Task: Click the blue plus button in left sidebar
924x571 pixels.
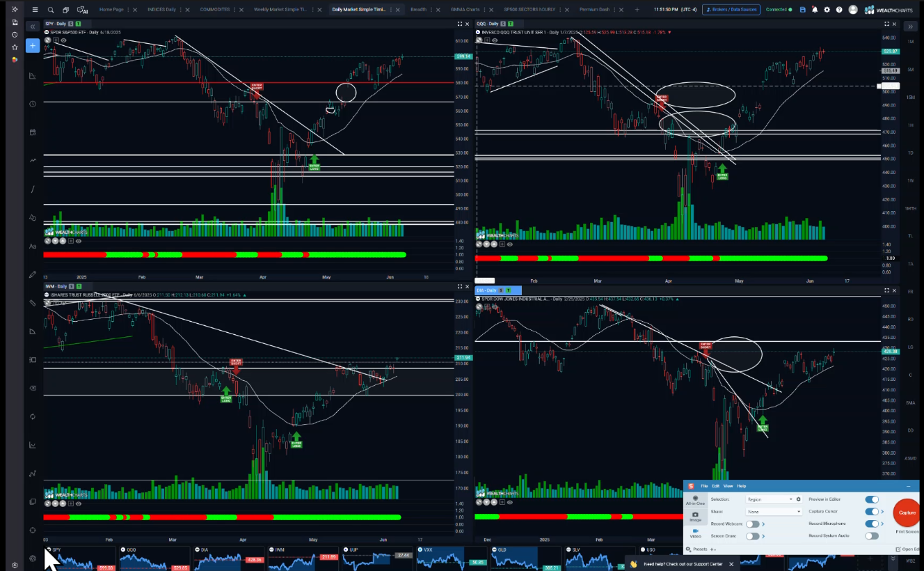Action: (33, 46)
